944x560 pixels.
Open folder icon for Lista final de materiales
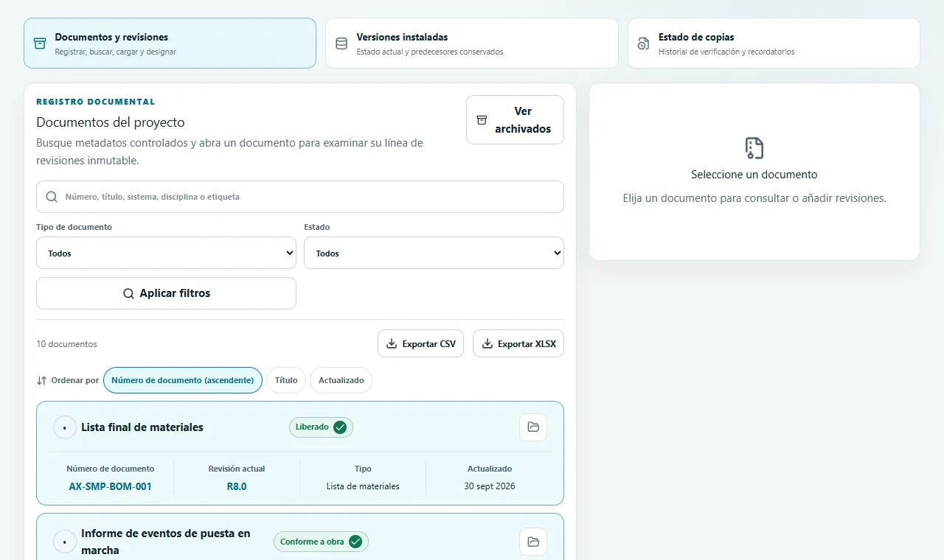coord(533,427)
